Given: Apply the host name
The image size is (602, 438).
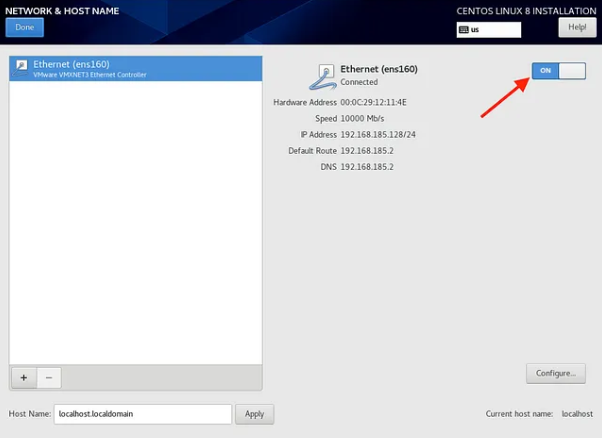Looking at the screenshot, I should [x=254, y=414].
